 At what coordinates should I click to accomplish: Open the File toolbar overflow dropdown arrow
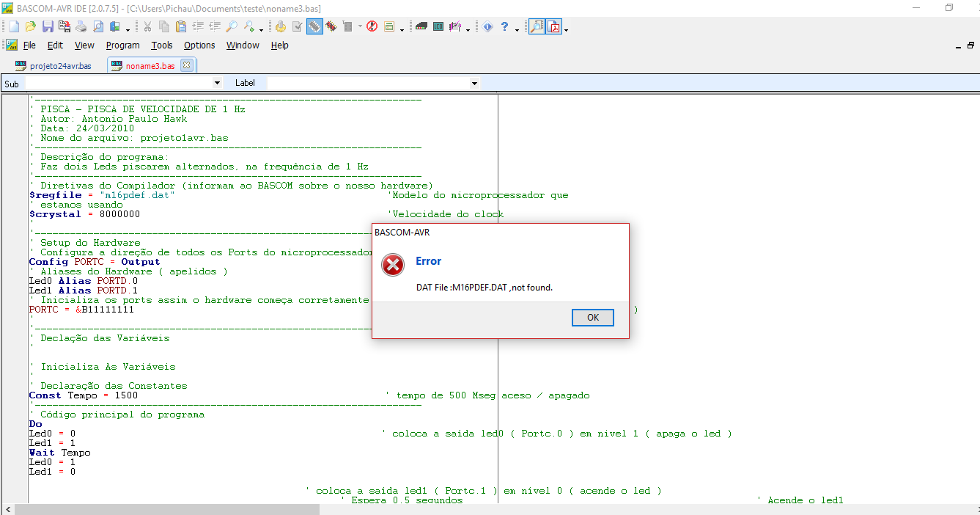pyautogui.click(x=128, y=30)
